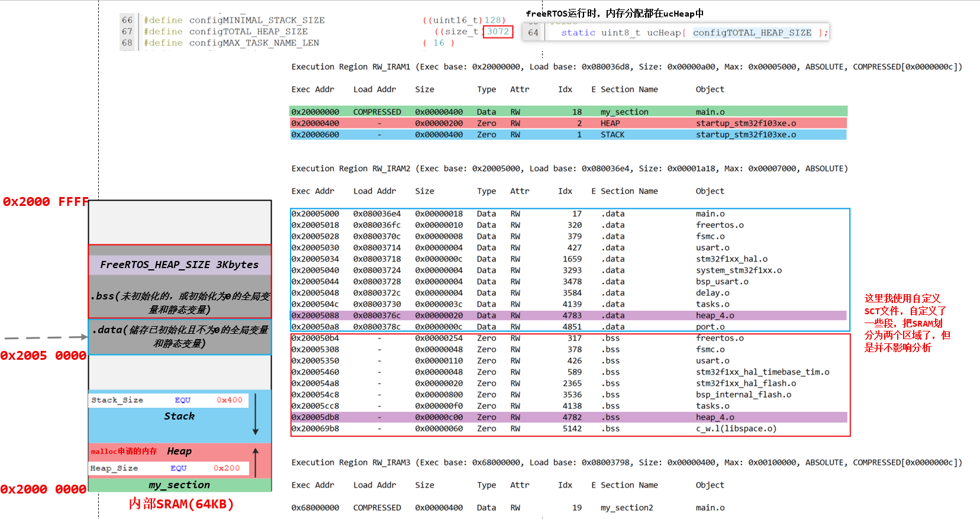Click the .bss block in the SRAM diagram

point(179,302)
